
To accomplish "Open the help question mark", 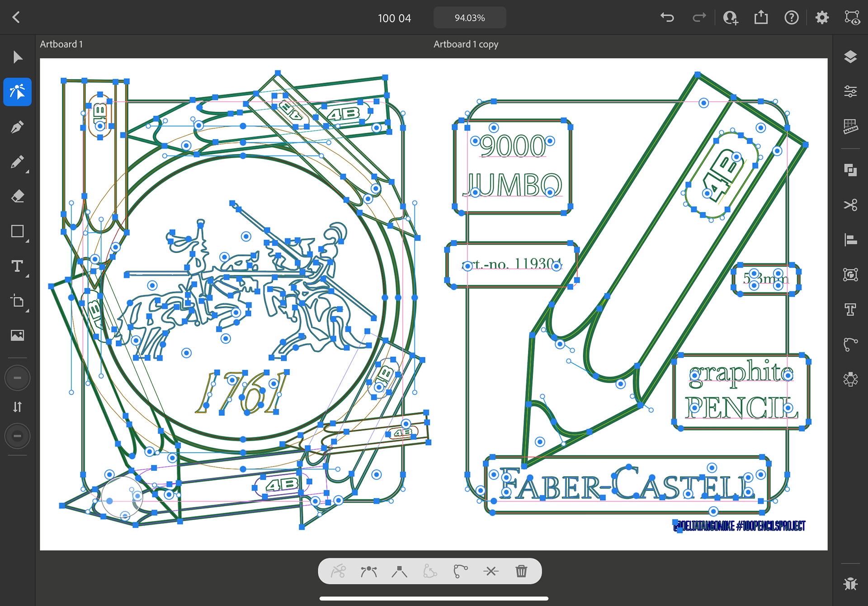I will click(792, 18).
